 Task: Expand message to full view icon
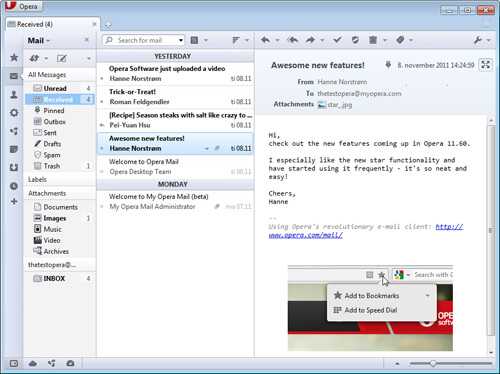486,64
